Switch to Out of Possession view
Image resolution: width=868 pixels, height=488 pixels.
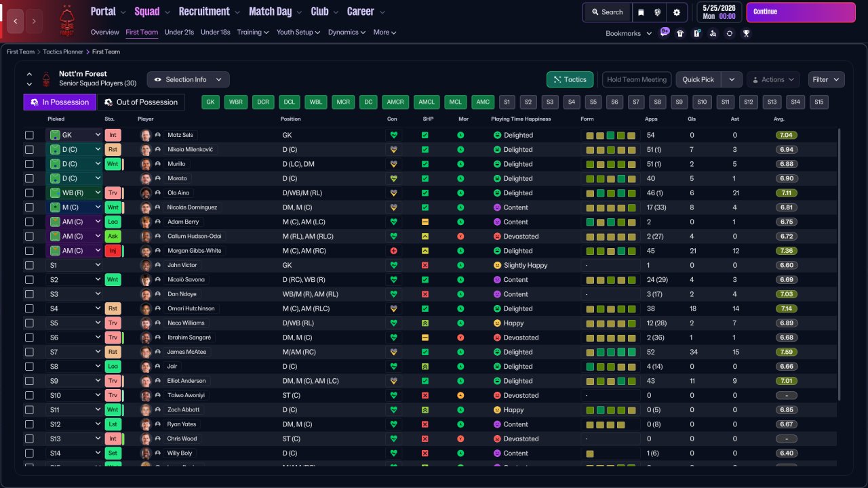[140, 102]
